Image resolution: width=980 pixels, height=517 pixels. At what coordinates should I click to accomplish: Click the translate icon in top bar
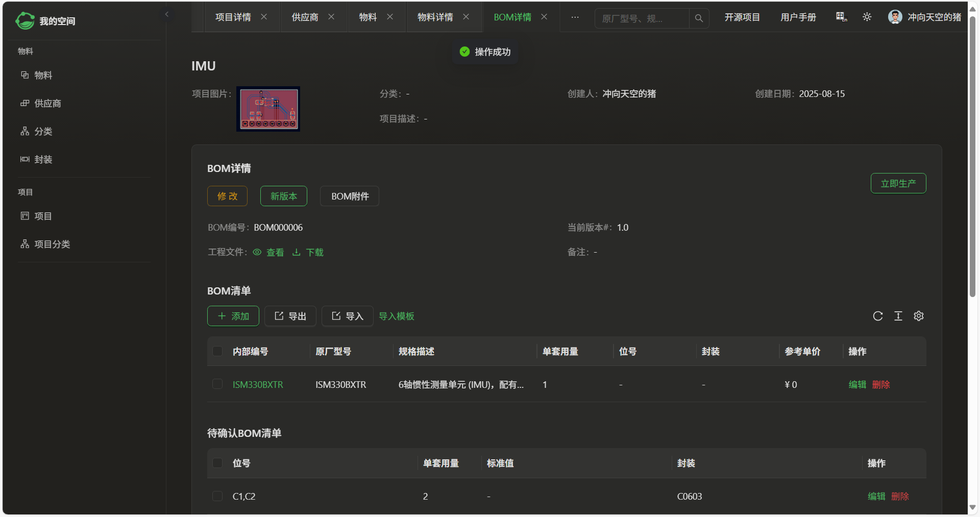click(841, 17)
